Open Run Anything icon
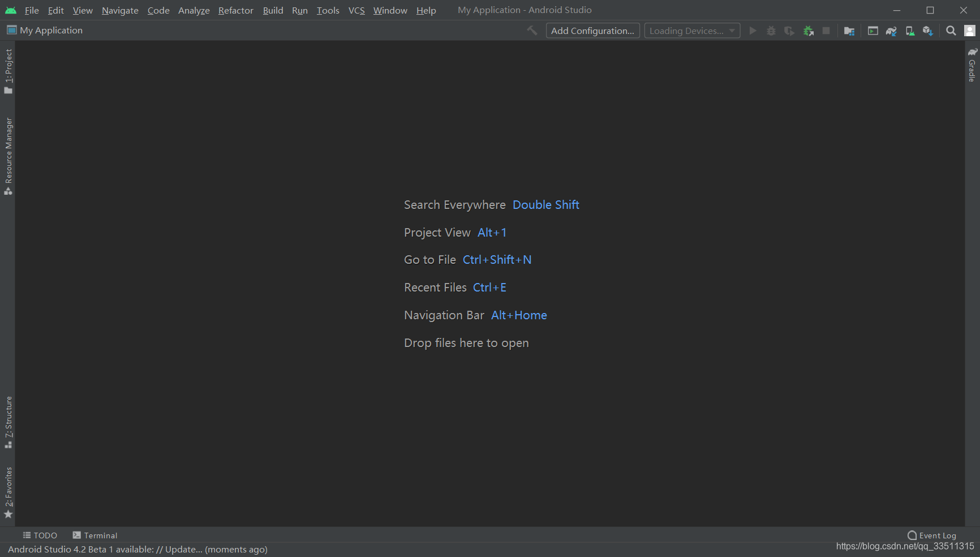This screenshot has height=557, width=980. click(x=873, y=31)
